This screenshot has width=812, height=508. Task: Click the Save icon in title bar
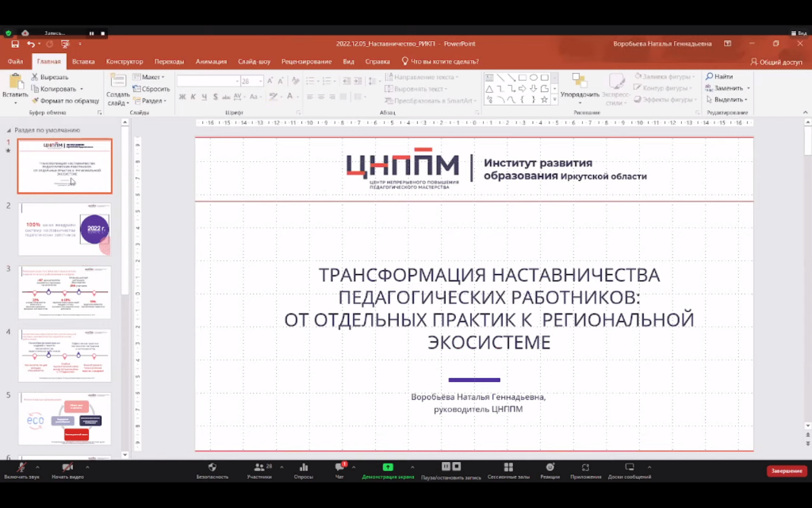14,44
